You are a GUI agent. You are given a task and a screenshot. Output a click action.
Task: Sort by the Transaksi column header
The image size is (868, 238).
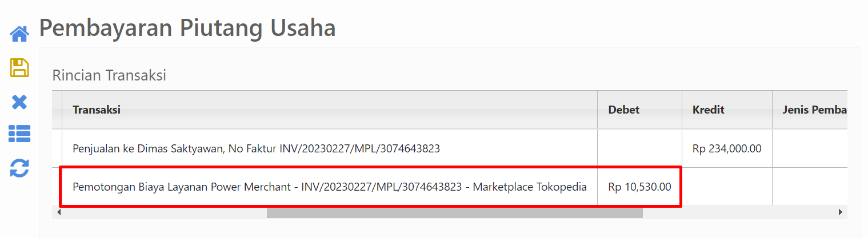(96, 110)
